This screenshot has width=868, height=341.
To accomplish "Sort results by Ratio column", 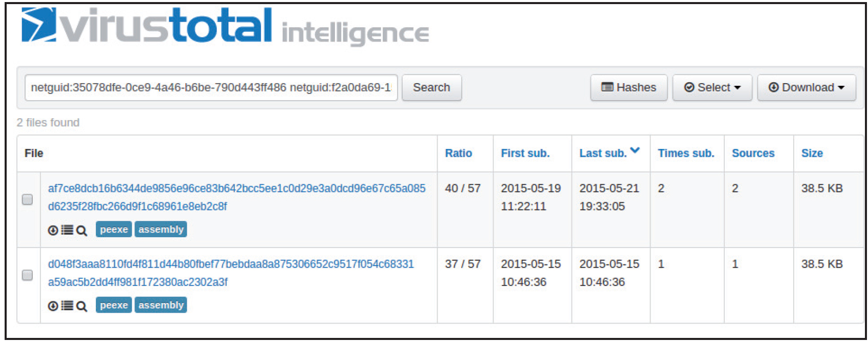I will (458, 153).
